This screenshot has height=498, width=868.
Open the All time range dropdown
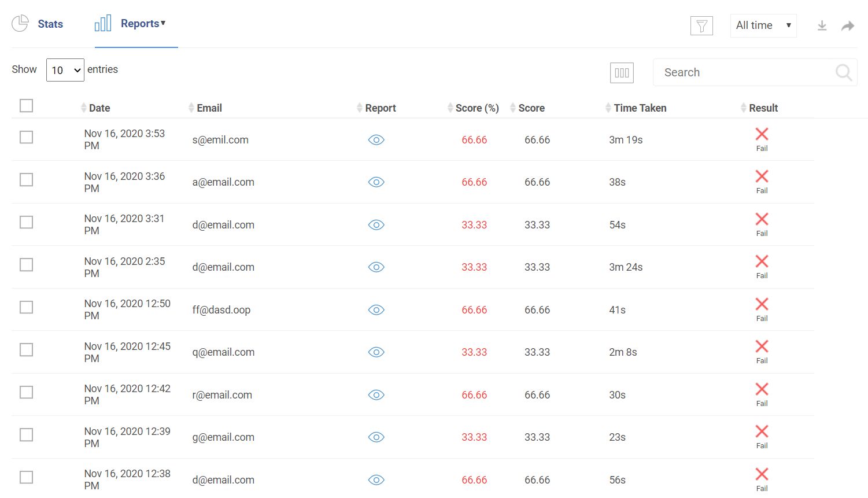pyautogui.click(x=763, y=25)
